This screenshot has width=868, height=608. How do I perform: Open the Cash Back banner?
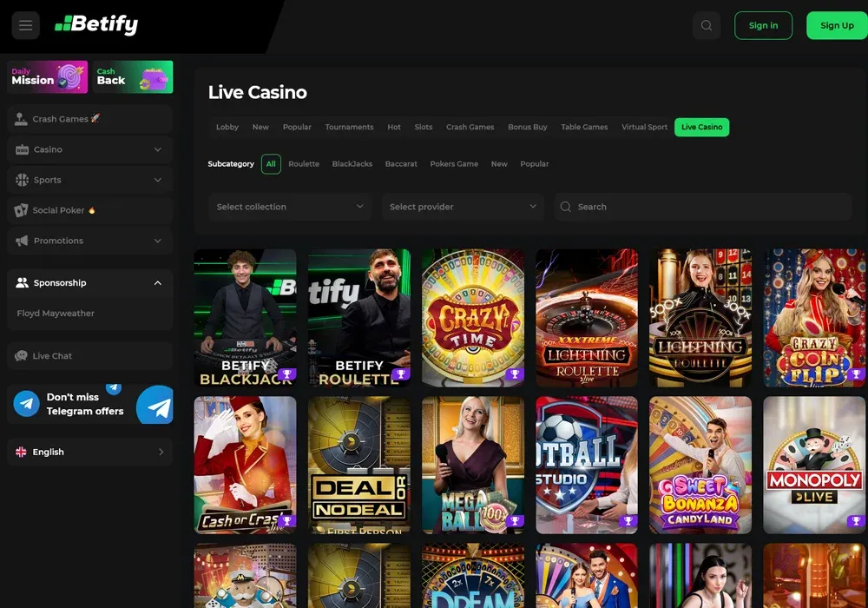pos(134,76)
